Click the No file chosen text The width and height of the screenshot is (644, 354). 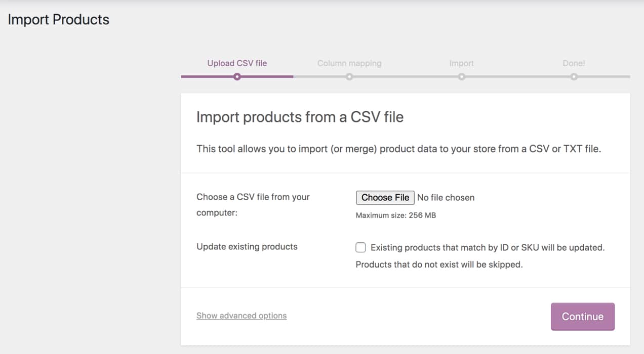click(446, 198)
